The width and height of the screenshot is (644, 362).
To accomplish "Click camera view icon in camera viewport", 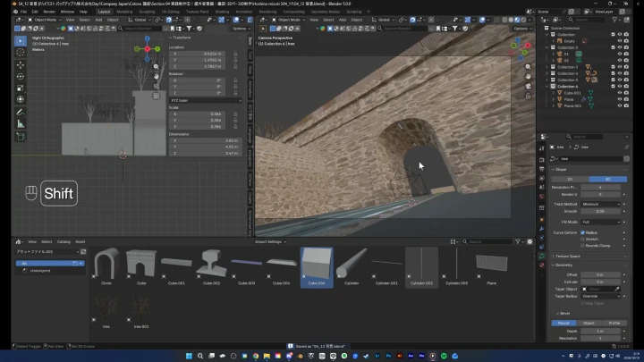I will (x=529, y=86).
